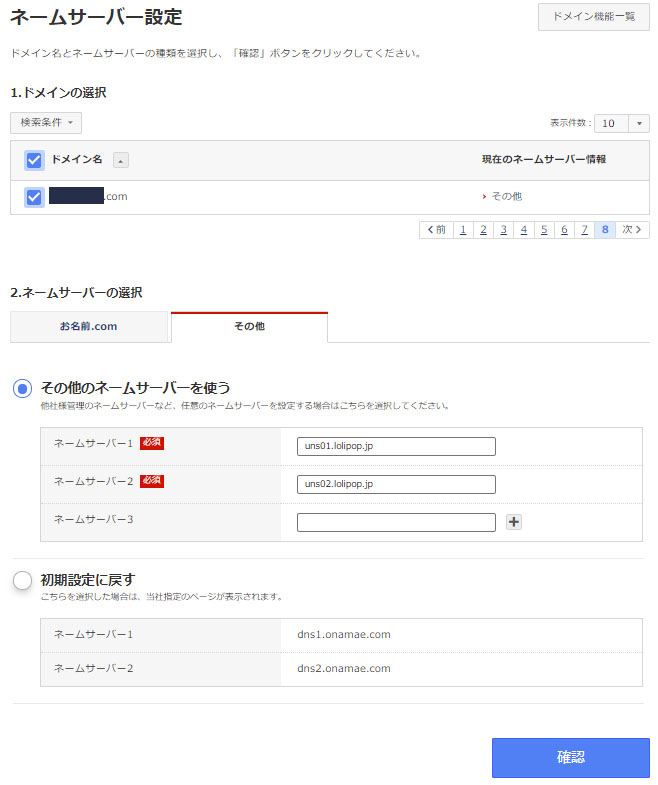Open ドメイン機能一覧 button
The height and width of the screenshot is (785, 658).
[593, 17]
